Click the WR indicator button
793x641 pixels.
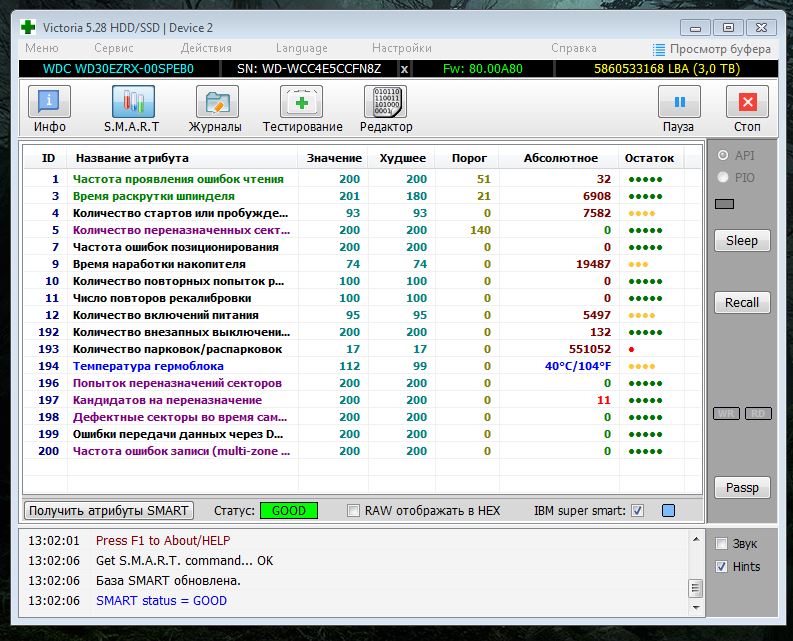(x=726, y=413)
